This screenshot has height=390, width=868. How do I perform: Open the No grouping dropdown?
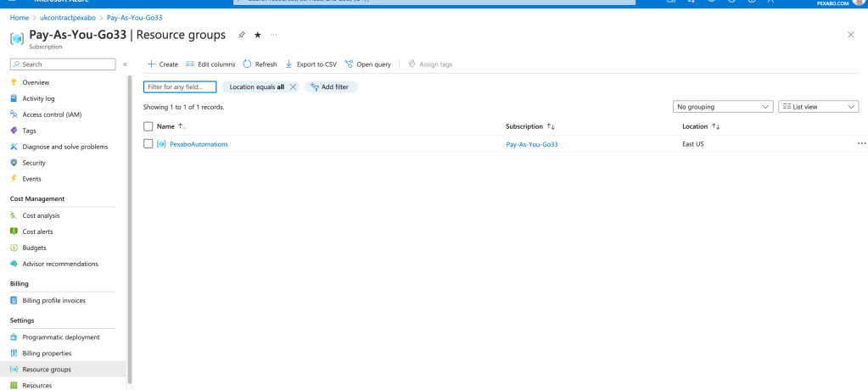723,107
